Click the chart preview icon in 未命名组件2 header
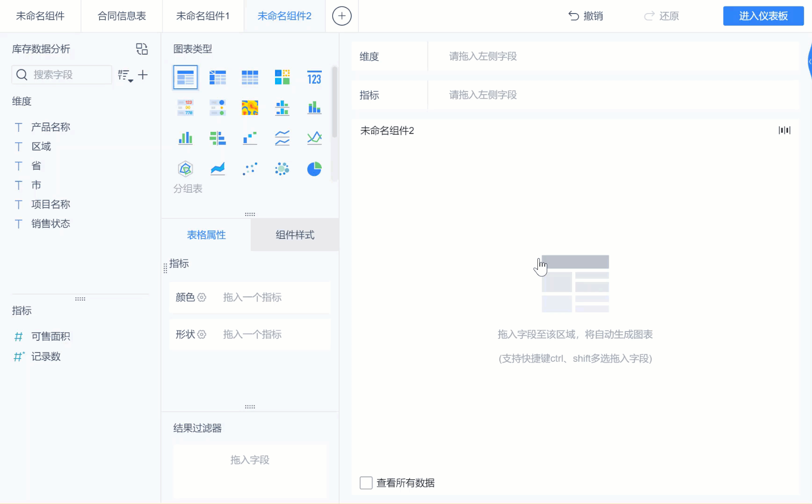Screen dimensions: 812x504 784,130
